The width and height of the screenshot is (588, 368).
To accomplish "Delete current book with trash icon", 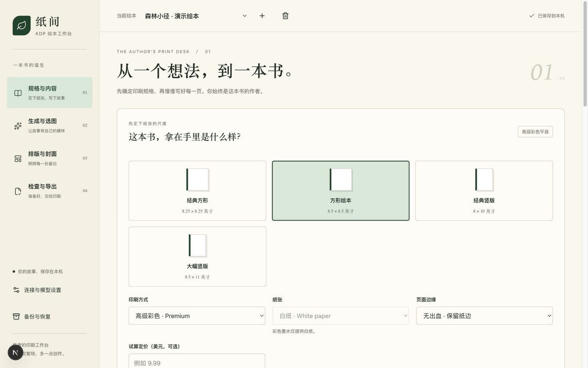I will point(285,16).
